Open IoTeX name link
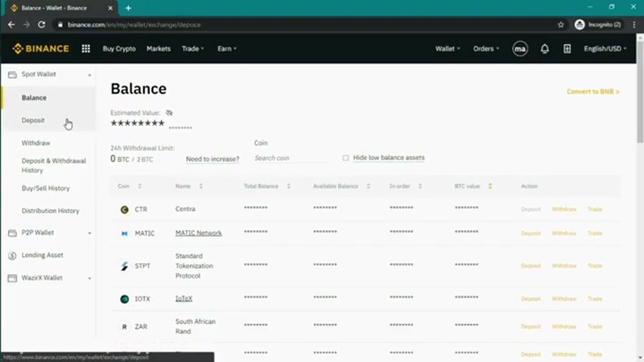The image size is (644, 362). [184, 298]
